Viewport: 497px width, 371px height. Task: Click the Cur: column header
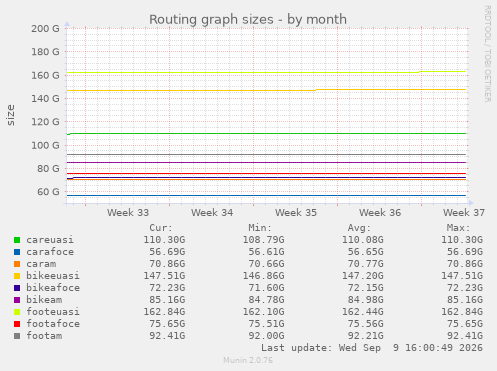pos(161,228)
